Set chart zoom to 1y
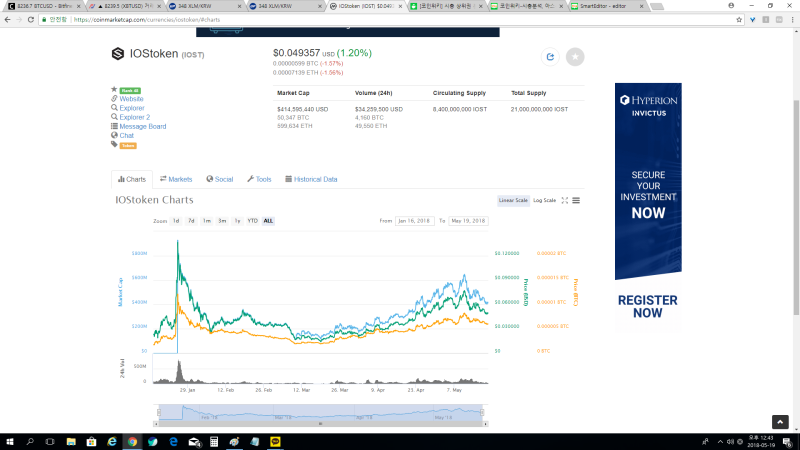Image resolution: width=800 pixels, height=450 pixels. (x=237, y=221)
